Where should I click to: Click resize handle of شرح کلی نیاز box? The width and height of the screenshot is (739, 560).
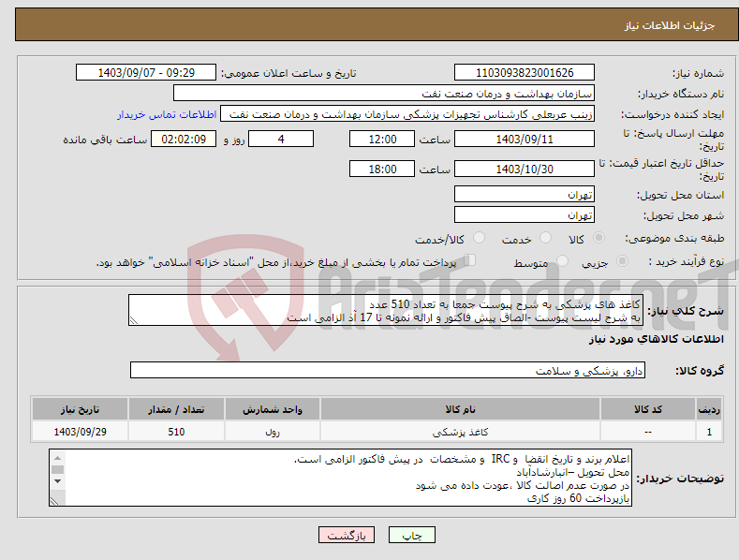(x=134, y=320)
